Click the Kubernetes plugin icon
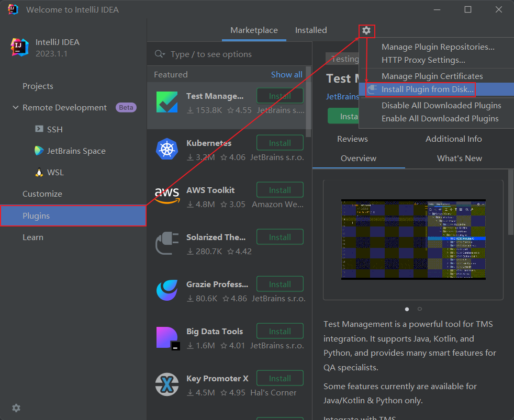Screen dimensions: 514x420 [x=167, y=149]
